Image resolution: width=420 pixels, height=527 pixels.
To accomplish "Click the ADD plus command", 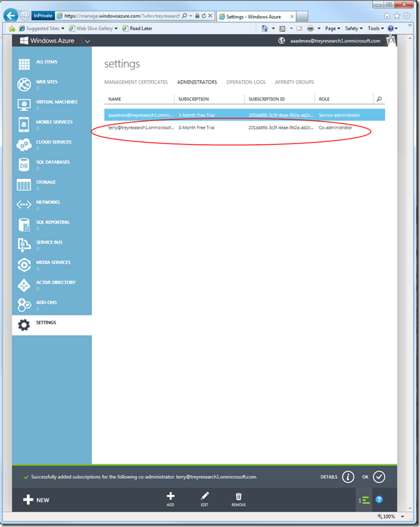I will [171, 498].
